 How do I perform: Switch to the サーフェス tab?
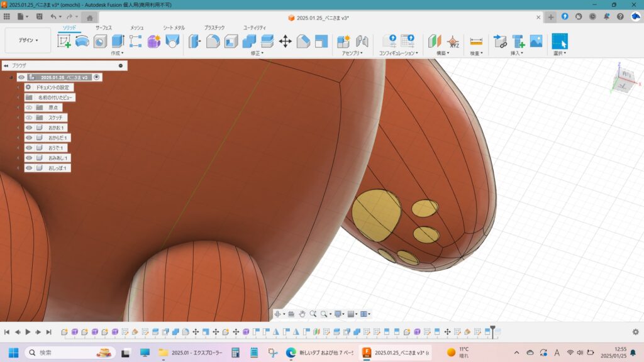(x=103, y=28)
